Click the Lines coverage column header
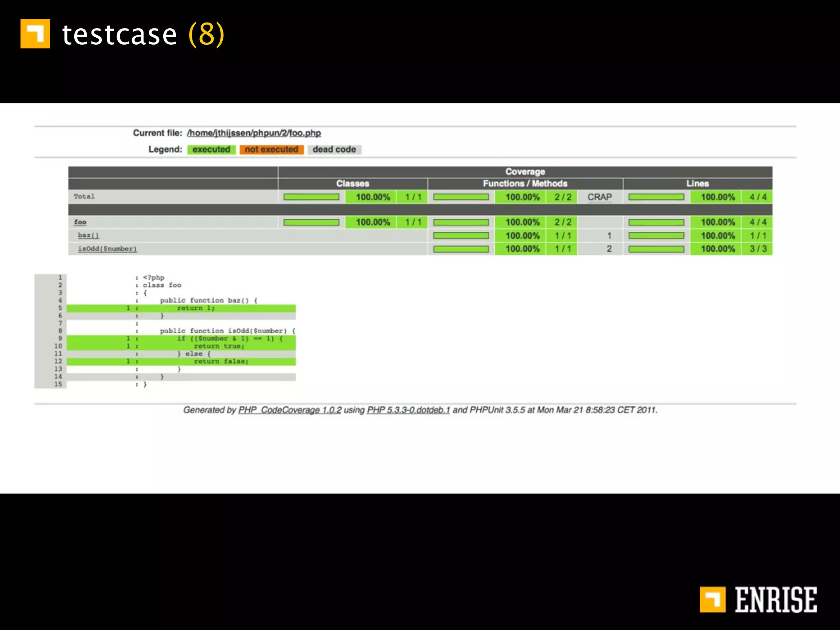 point(697,183)
